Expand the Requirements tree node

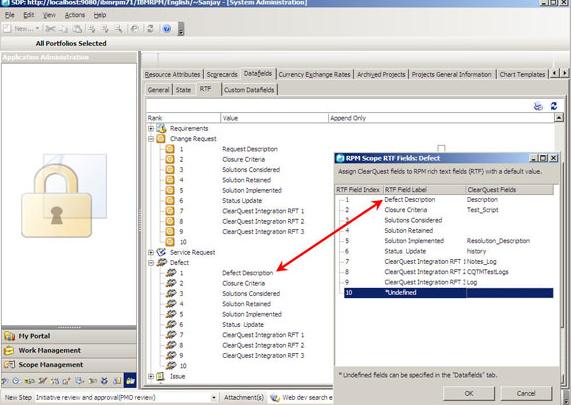[x=151, y=128]
